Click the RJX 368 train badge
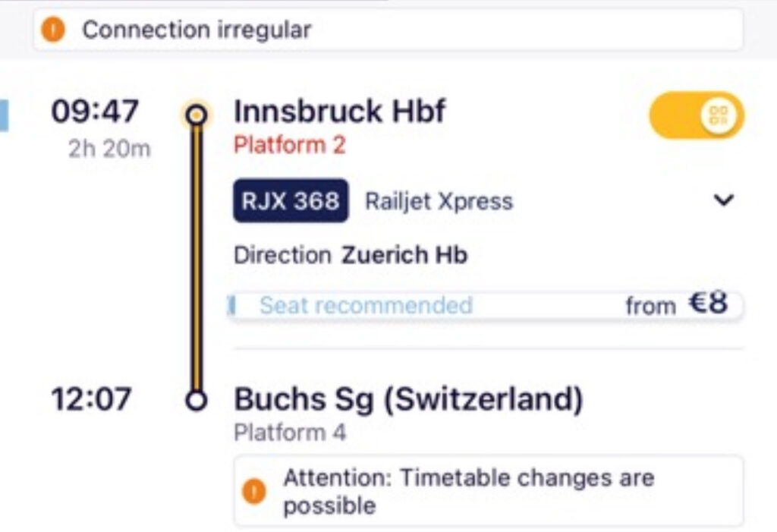Screen dimensions: 777x532 [x=291, y=201]
